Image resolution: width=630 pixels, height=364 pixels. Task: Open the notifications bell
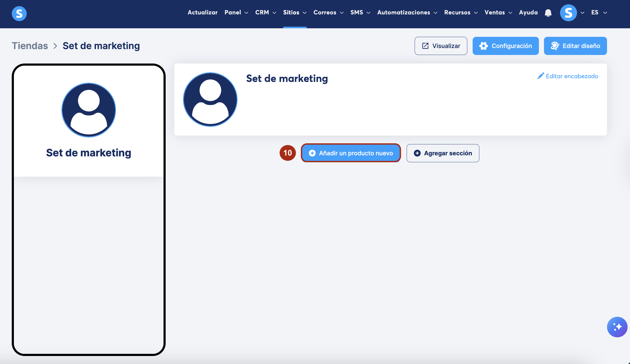(548, 13)
